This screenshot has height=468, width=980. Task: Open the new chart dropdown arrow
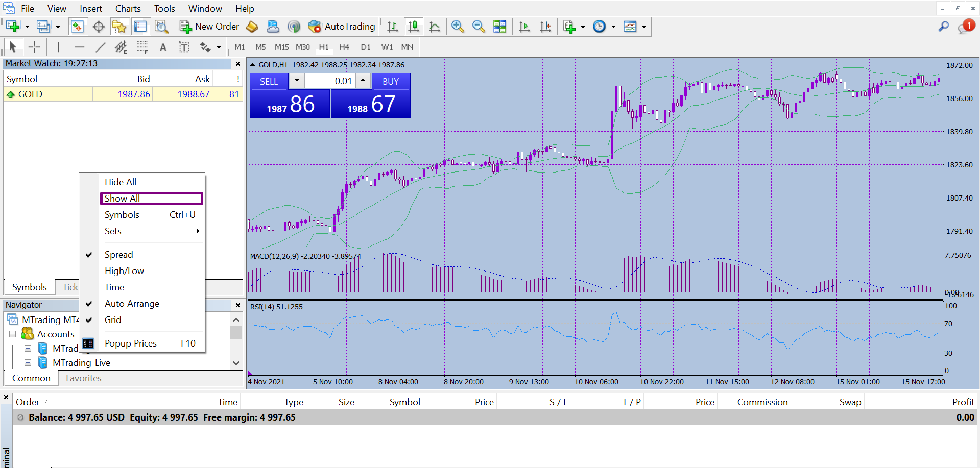[27, 27]
